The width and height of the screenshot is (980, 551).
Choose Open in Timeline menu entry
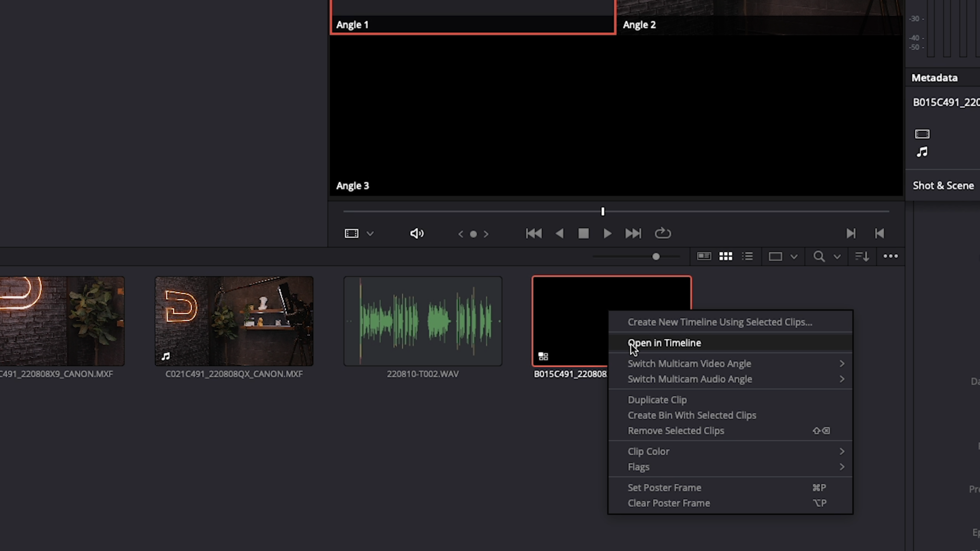664,343
